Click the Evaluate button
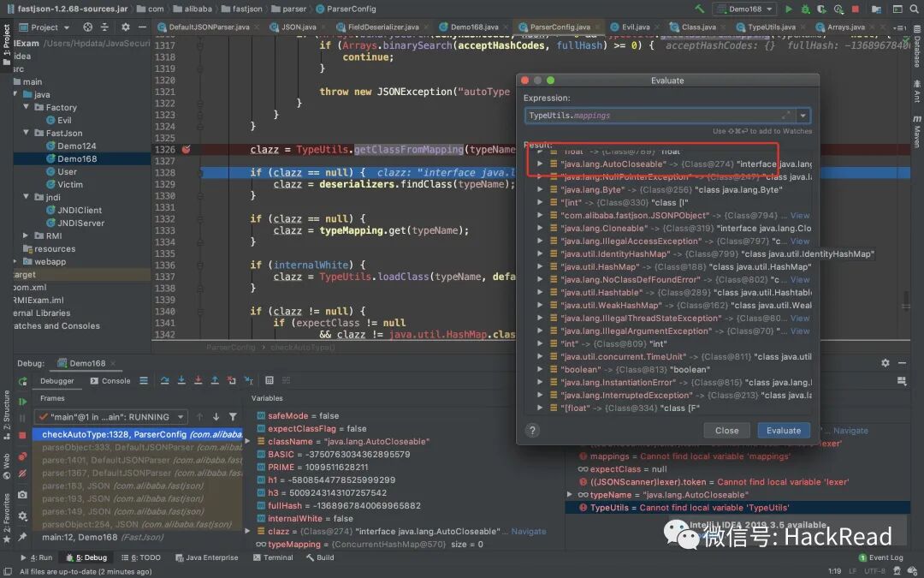Viewport: 924px width, 578px height. [783, 431]
